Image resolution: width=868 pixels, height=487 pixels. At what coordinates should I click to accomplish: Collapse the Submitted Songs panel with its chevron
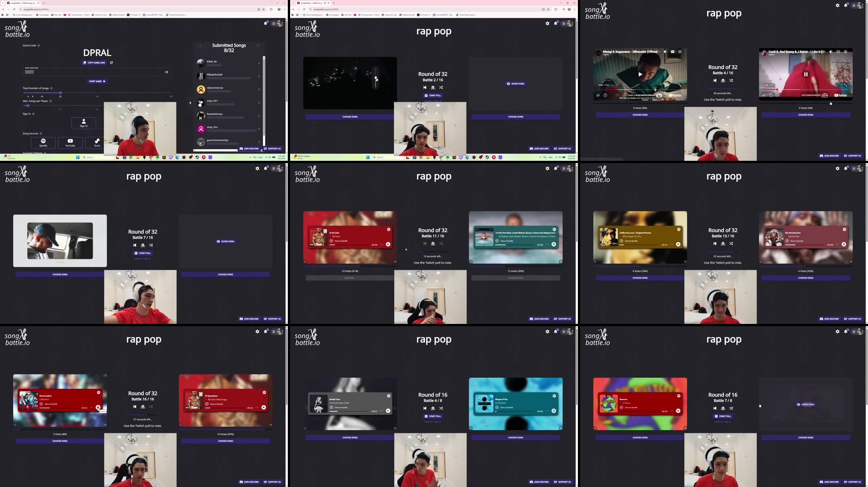190,102
